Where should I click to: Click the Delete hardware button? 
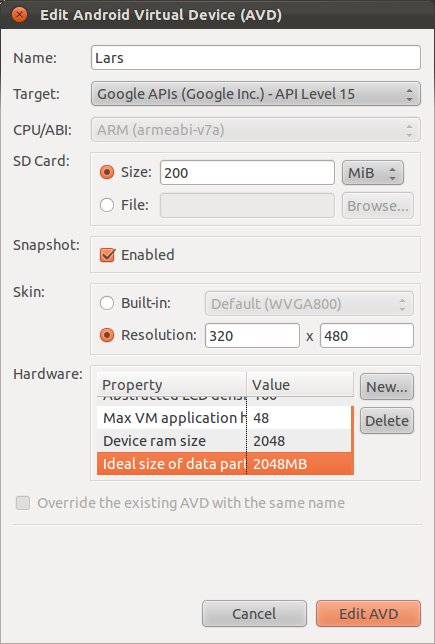(387, 421)
